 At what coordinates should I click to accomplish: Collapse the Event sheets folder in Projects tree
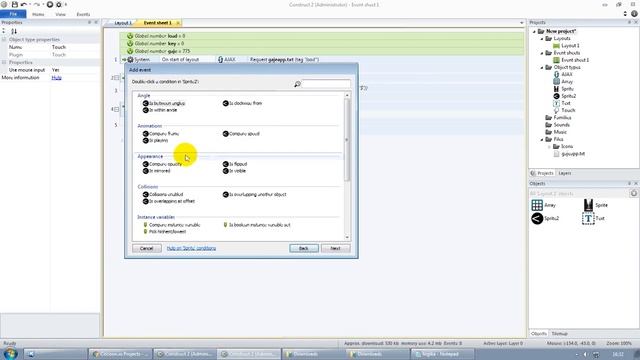tap(542, 53)
